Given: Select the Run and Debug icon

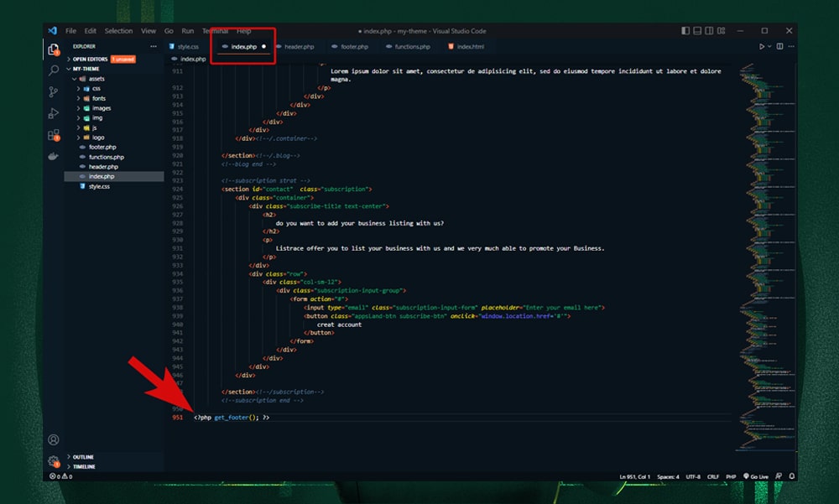Looking at the screenshot, I should 52,112.
